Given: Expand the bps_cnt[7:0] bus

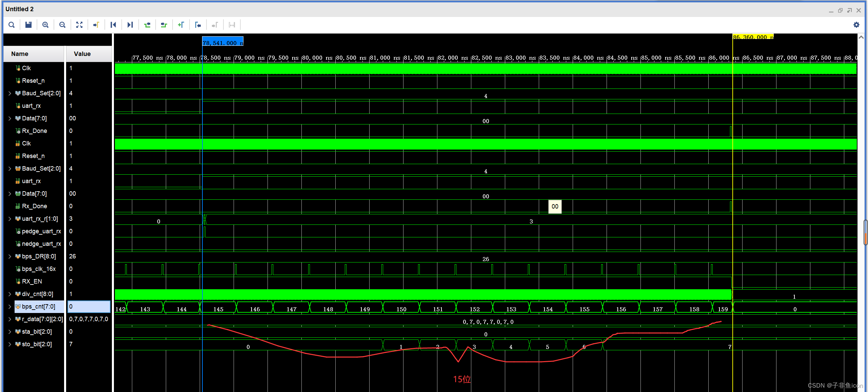Looking at the screenshot, I should pyautogui.click(x=9, y=307).
